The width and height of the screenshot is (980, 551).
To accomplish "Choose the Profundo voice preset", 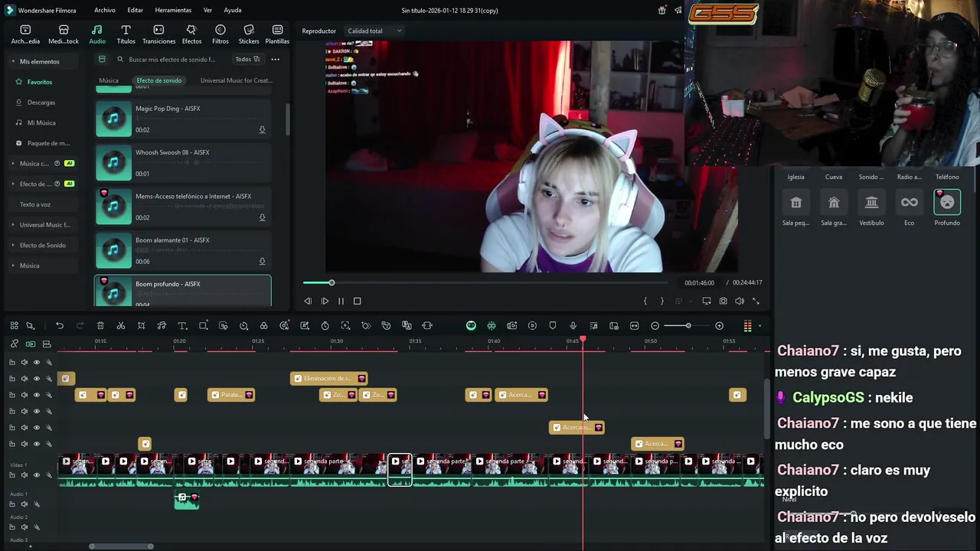I will click(x=947, y=202).
